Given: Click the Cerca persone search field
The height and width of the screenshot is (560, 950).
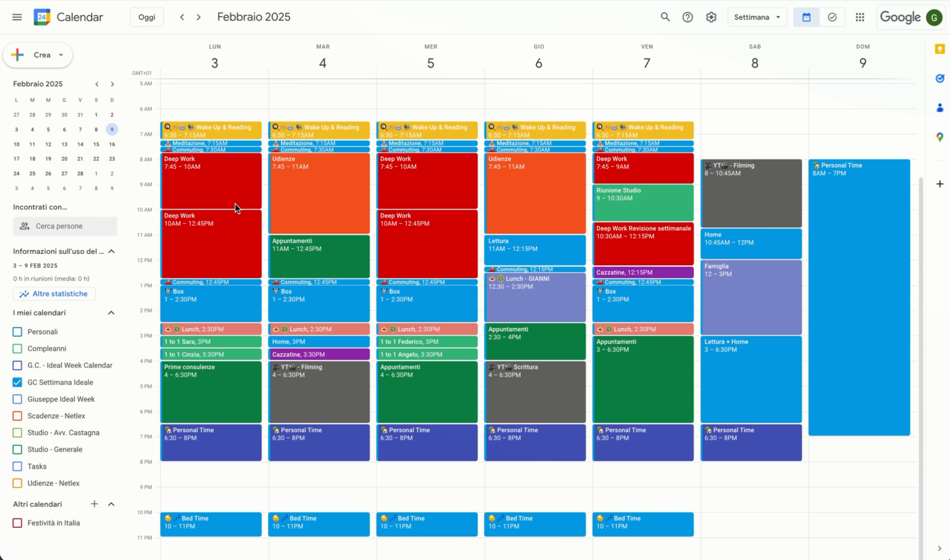Looking at the screenshot, I should (x=65, y=226).
